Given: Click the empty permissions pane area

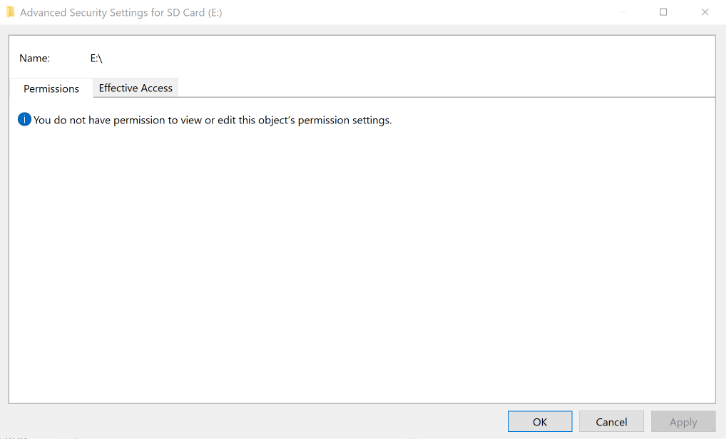Looking at the screenshot, I should (362, 264).
